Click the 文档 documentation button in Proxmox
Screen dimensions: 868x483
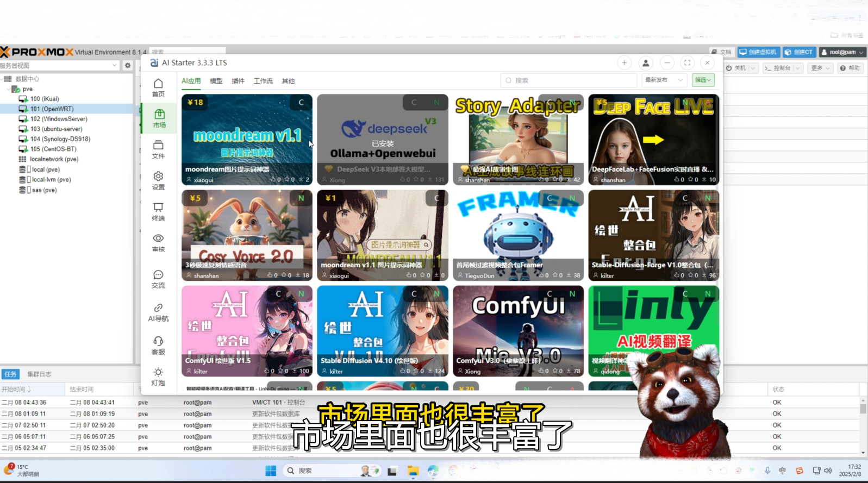[x=722, y=52]
